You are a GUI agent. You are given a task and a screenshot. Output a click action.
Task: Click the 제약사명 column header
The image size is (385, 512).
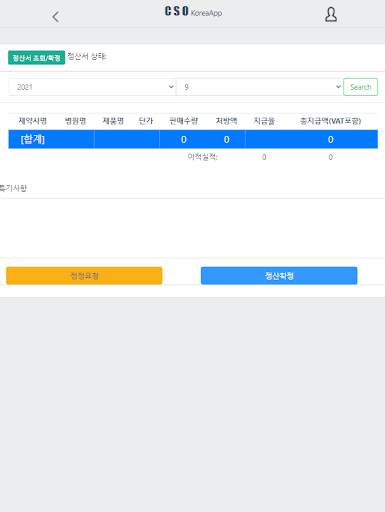32,121
